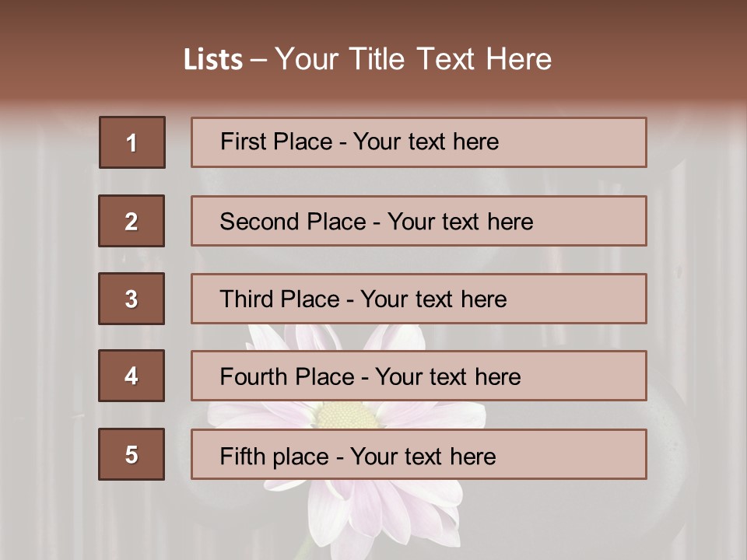Click the number 1 box

pos(132,142)
